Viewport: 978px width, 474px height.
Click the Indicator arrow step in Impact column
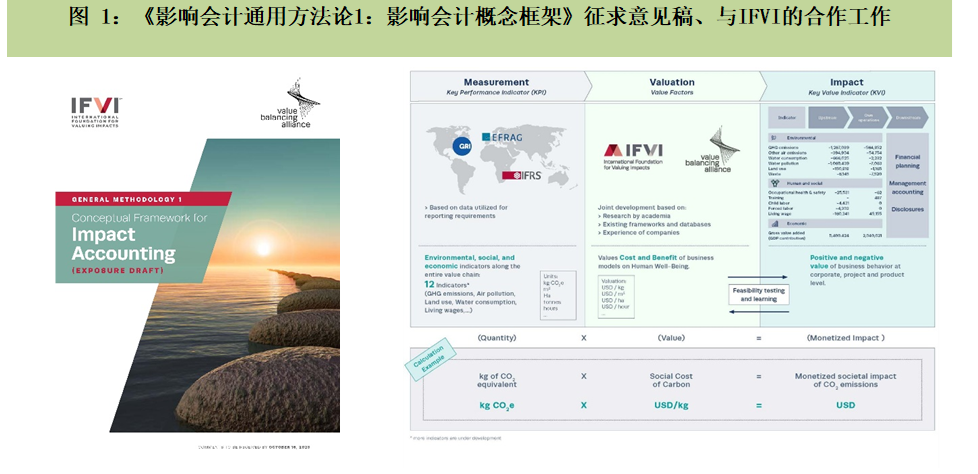coord(786,117)
